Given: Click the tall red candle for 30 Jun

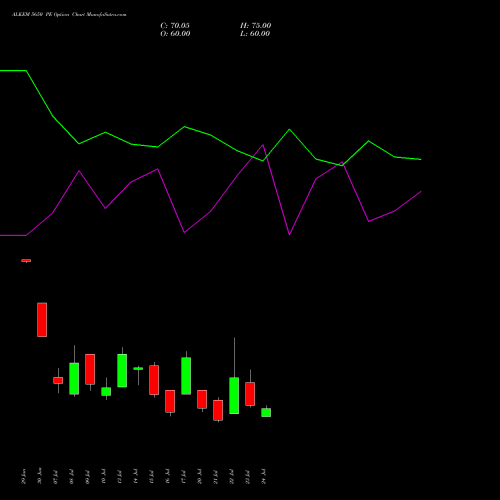Looking at the screenshot, I should pyautogui.click(x=42, y=320).
